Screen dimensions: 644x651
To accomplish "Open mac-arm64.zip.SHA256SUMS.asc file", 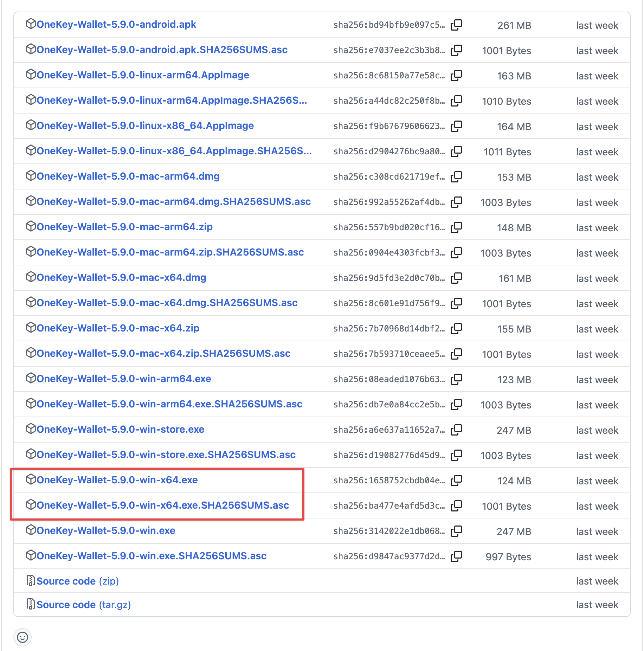I will [170, 252].
